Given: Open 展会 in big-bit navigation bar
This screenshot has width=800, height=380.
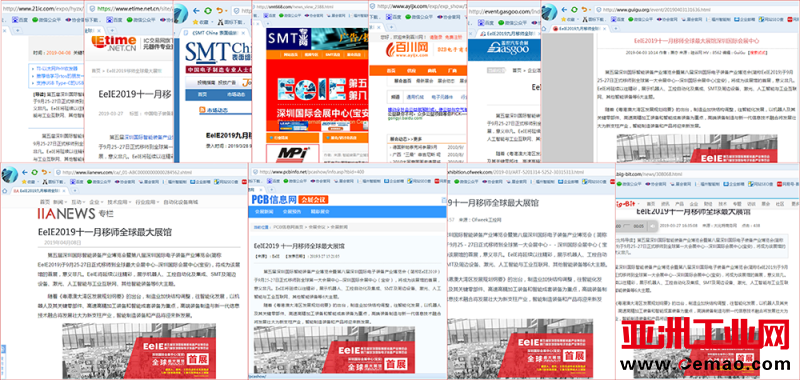Looking at the screenshot, I should point(765,204).
